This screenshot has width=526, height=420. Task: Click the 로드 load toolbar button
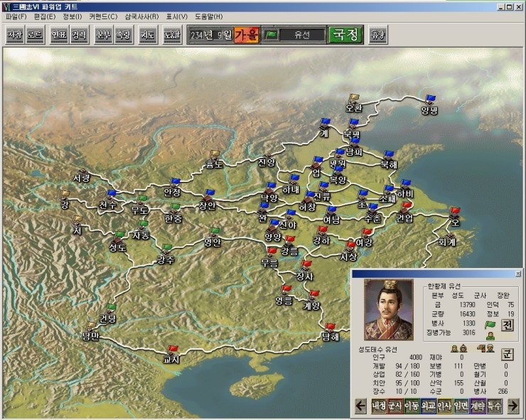pos(35,35)
